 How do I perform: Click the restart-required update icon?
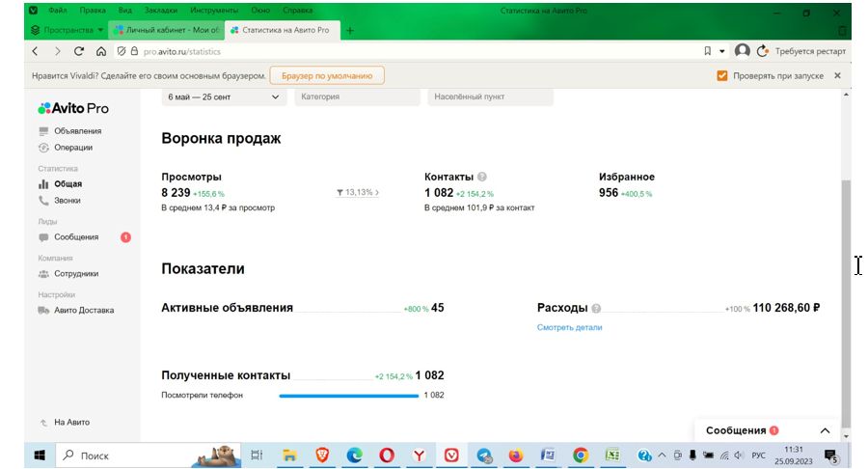762,51
